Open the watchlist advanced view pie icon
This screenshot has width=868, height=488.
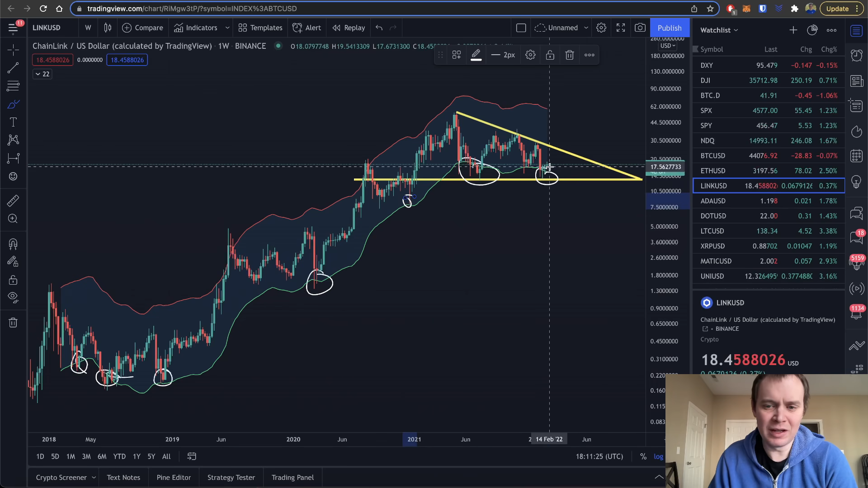point(812,30)
